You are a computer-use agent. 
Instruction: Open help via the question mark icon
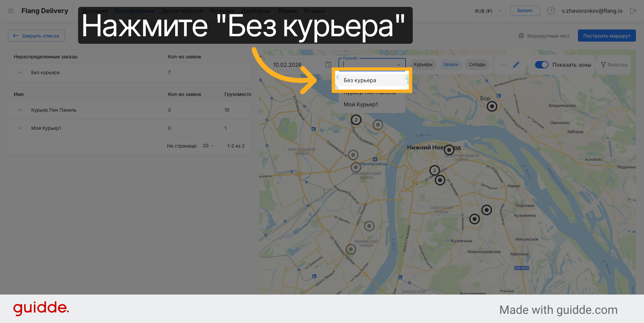551,10
